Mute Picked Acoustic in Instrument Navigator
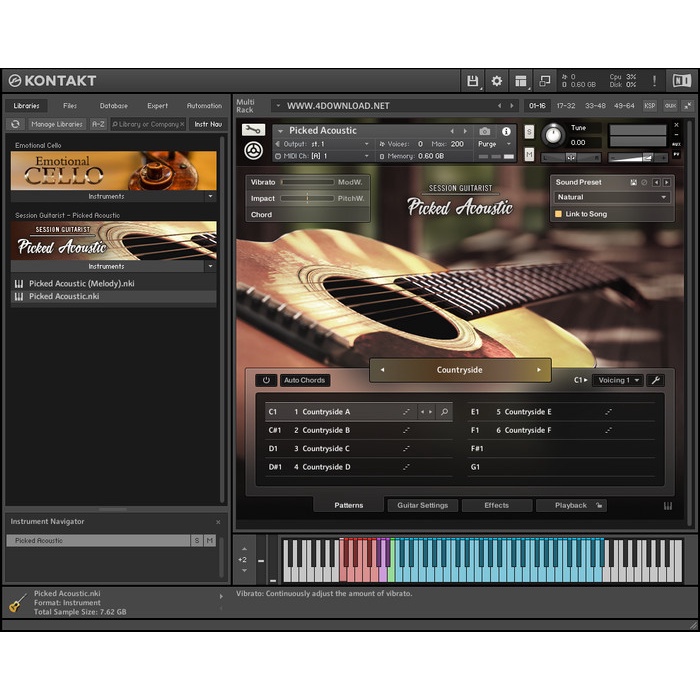Screen dimensions: 700x700 tap(209, 541)
